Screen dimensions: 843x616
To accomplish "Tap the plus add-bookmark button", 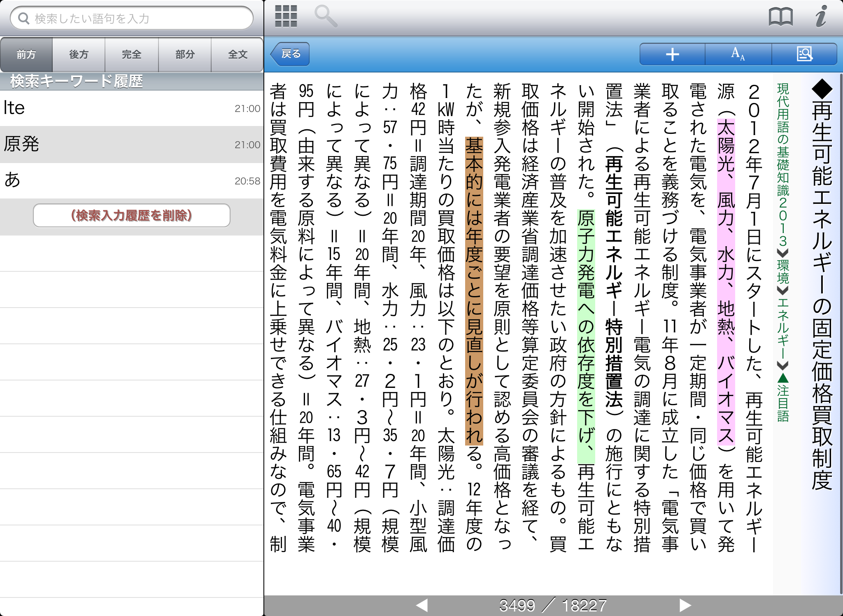I will (x=672, y=54).
